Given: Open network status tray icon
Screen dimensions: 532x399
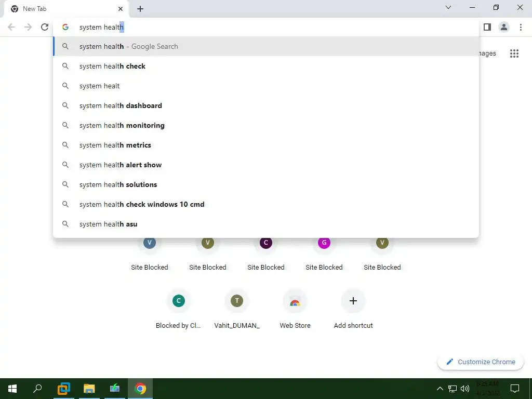Looking at the screenshot, I should pyautogui.click(x=453, y=389).
